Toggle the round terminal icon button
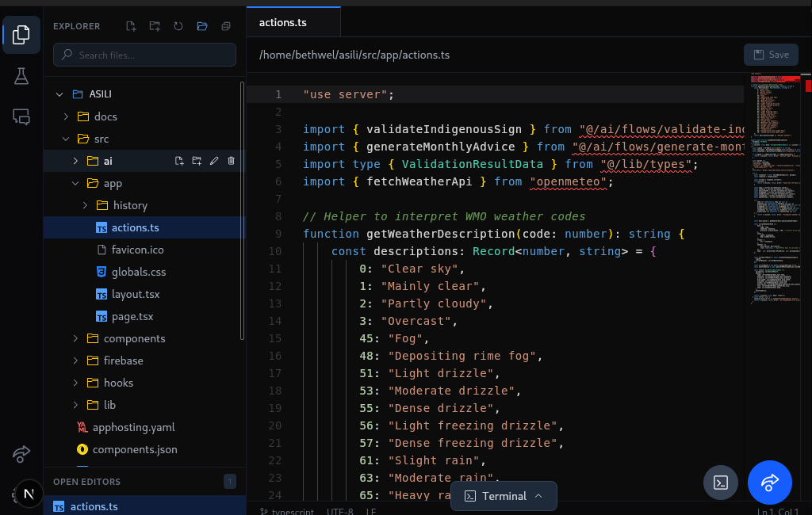Viewport: 812px width, 515px height. [x=721, y=483]
